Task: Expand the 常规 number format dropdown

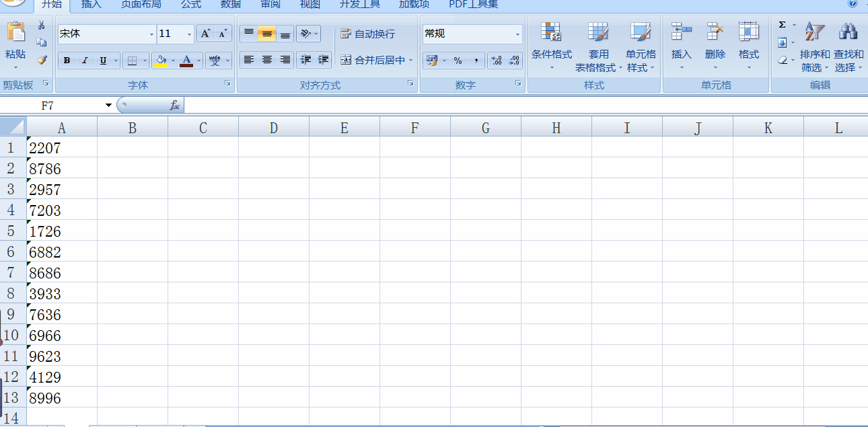Action: (x=517, y=34)
